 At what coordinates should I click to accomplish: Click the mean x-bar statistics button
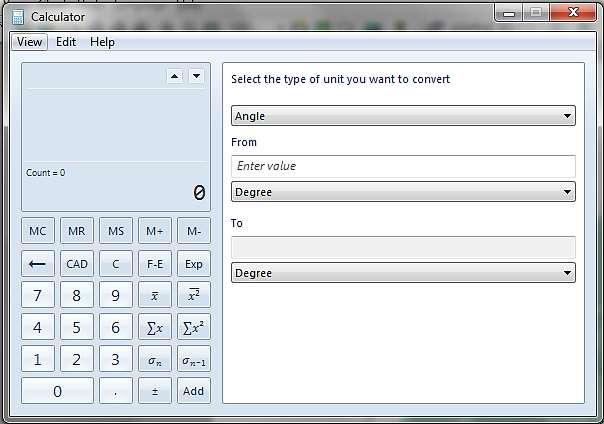pyautogui.click(x=155, y=295)
